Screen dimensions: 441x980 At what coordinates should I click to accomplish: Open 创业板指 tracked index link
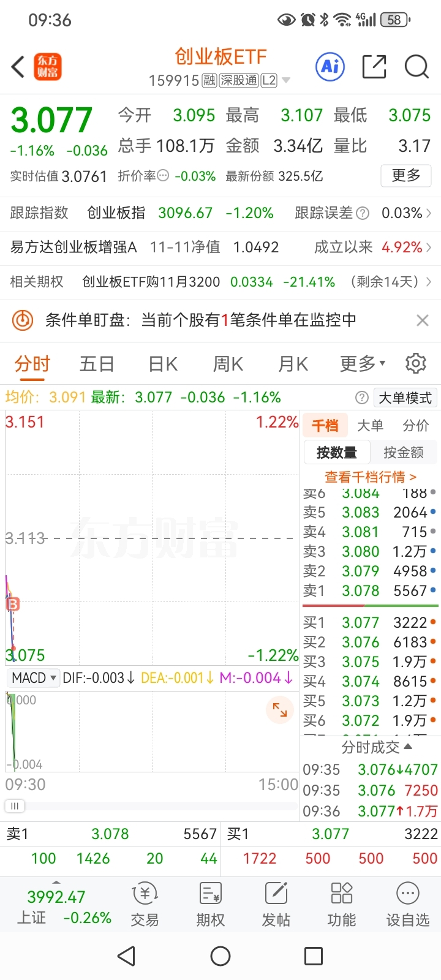(116, 213)
